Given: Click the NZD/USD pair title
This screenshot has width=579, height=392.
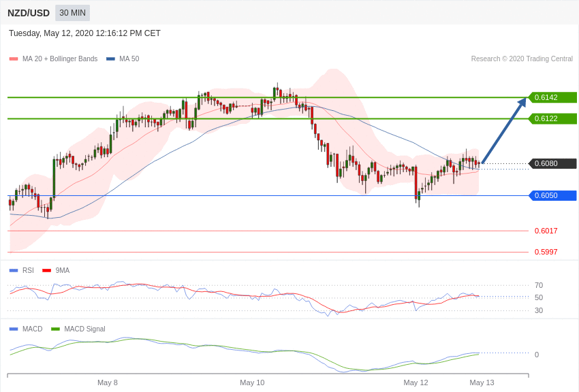Looking at the screenshot, I should coord(29,13).
